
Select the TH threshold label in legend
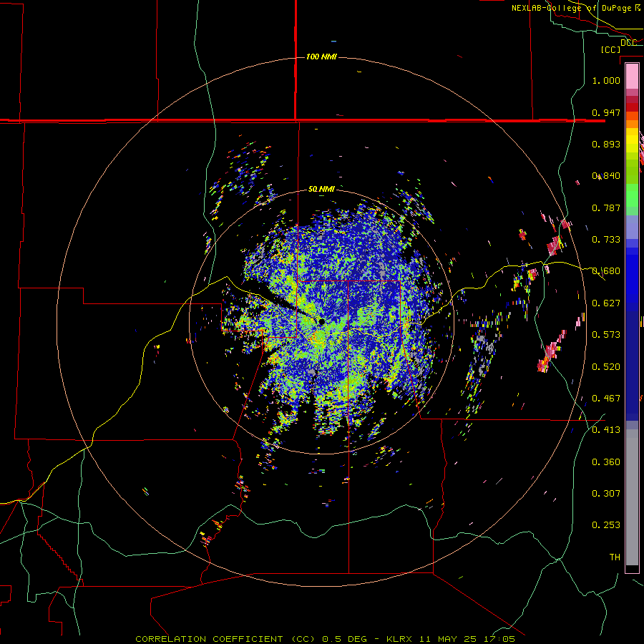tap(615, 557)
